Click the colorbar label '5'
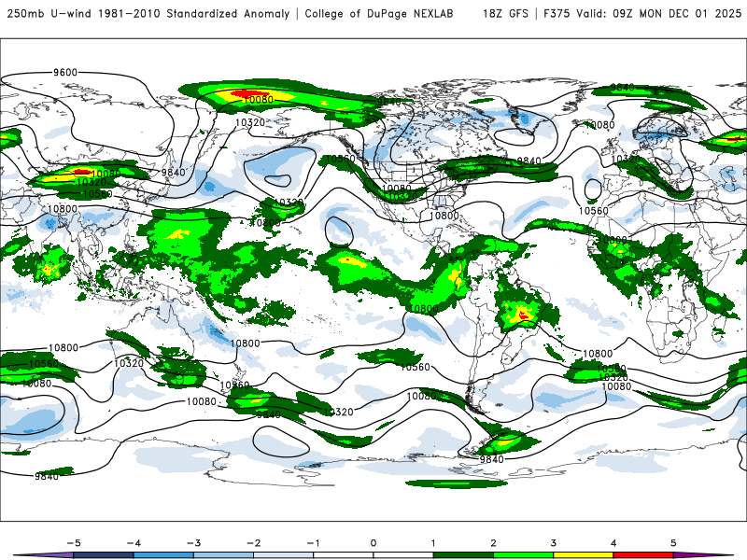The image size is (747, 560). pos(673,543)
